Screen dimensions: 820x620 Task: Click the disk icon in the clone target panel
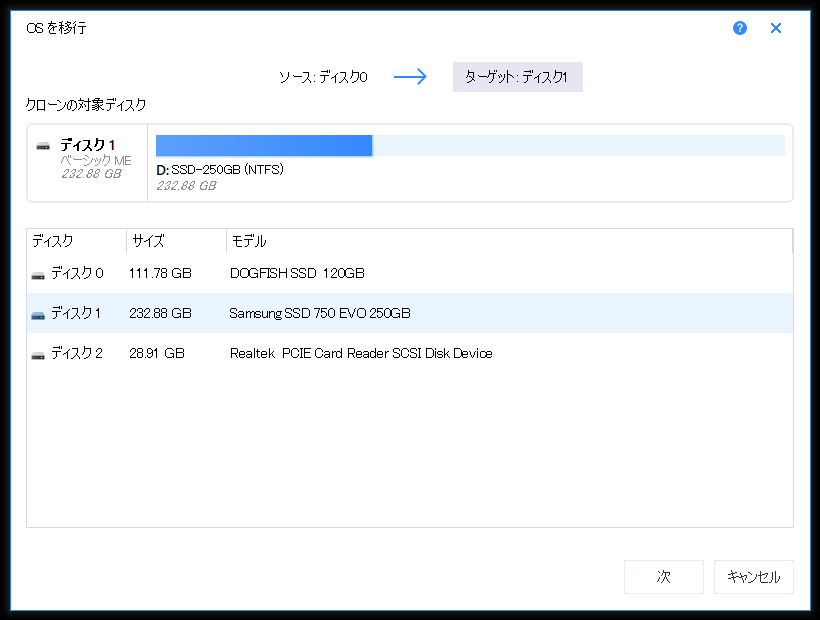coord(43,146)
